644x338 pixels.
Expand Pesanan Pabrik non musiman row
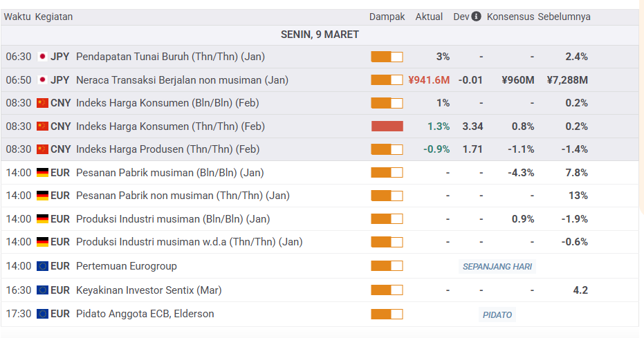pyautogui.click(x=182, y=196)
